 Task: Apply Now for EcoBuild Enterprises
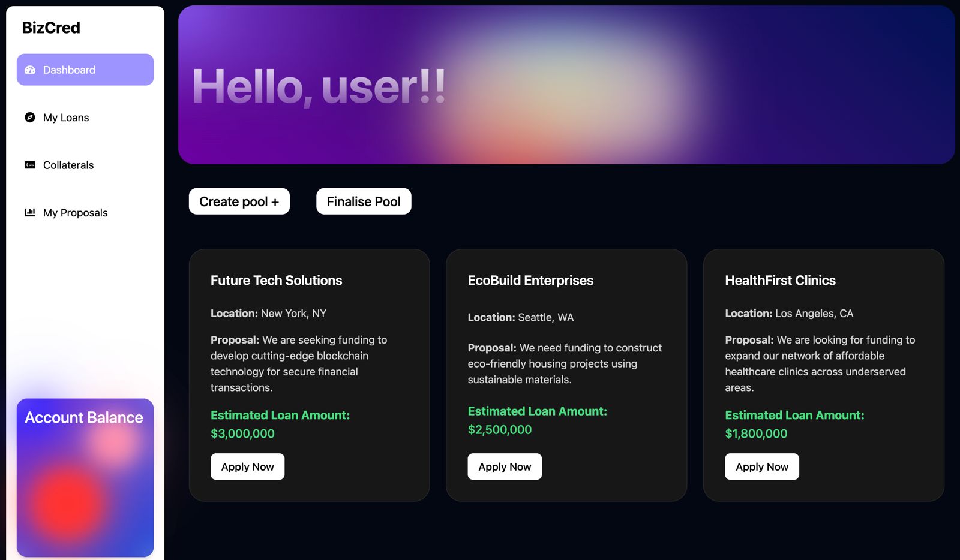click(x=505, y=466)
